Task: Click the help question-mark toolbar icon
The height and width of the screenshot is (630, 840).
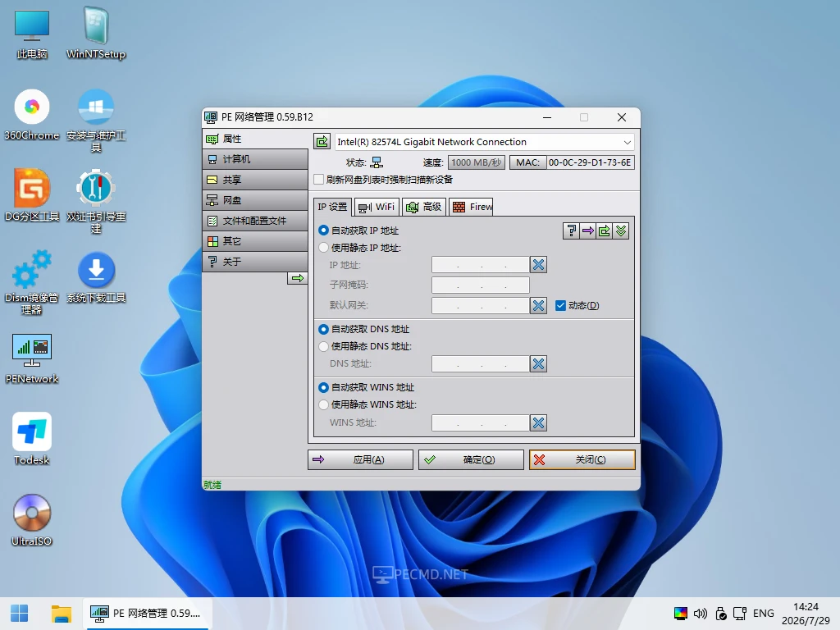Action: tap(571, 231)
